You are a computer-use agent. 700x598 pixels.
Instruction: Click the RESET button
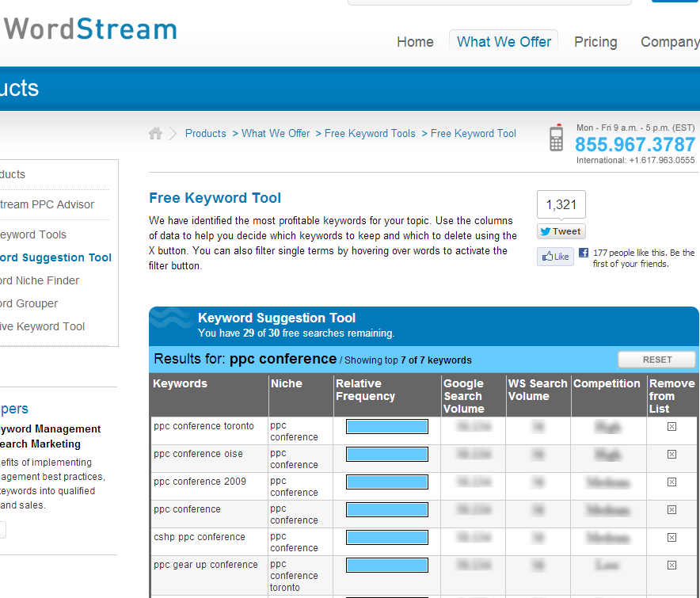tap(656, 360)
